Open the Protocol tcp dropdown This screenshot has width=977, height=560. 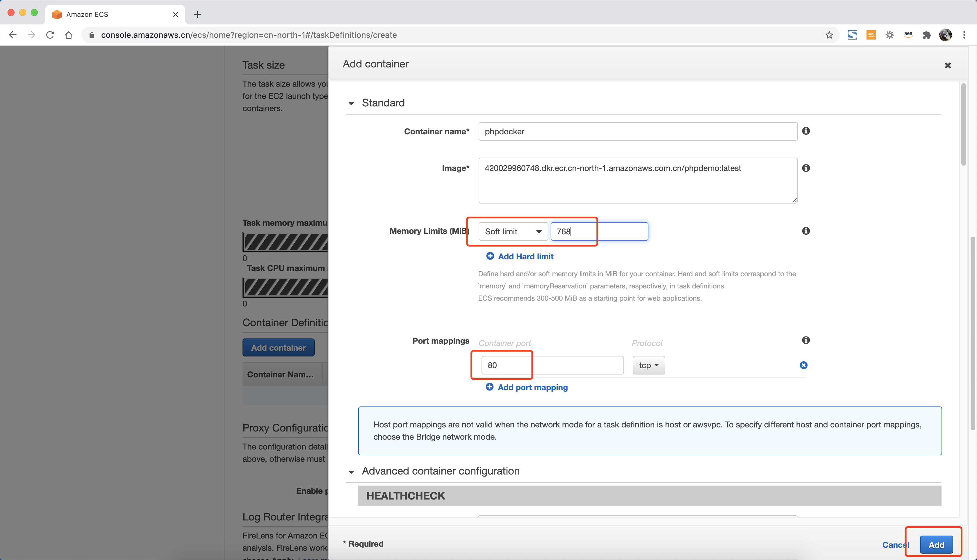648,365
